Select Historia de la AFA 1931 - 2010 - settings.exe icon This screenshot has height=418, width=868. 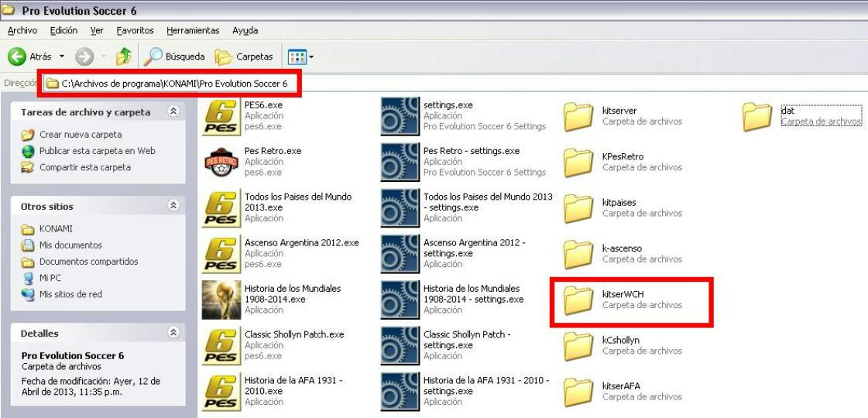[400, 392]
